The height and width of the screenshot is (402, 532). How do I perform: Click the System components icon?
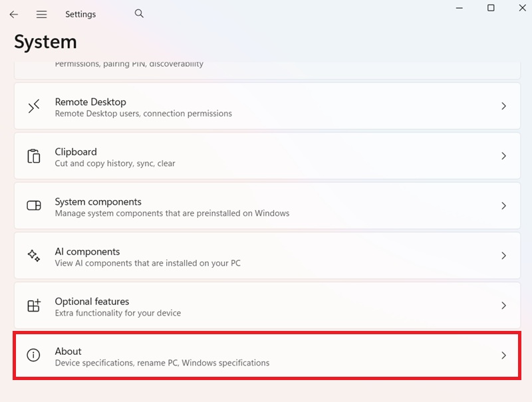click(34, 206)
